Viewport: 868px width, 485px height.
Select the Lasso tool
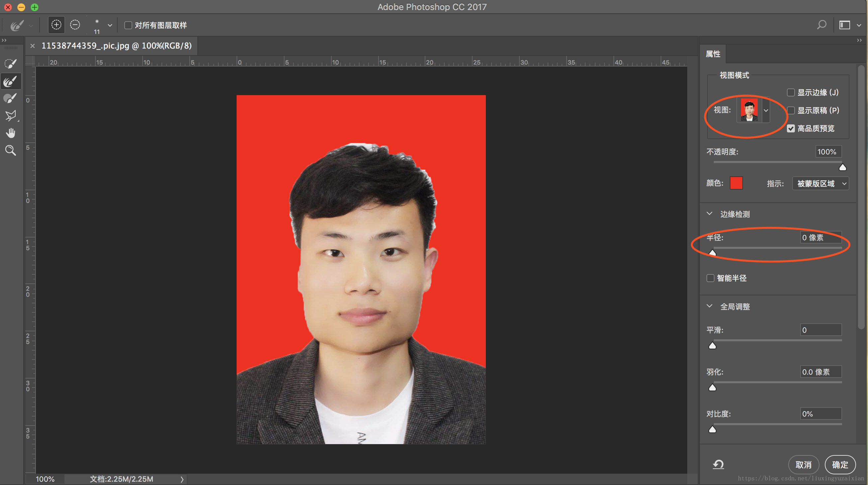pyautogui.click(x=10, y=116)
